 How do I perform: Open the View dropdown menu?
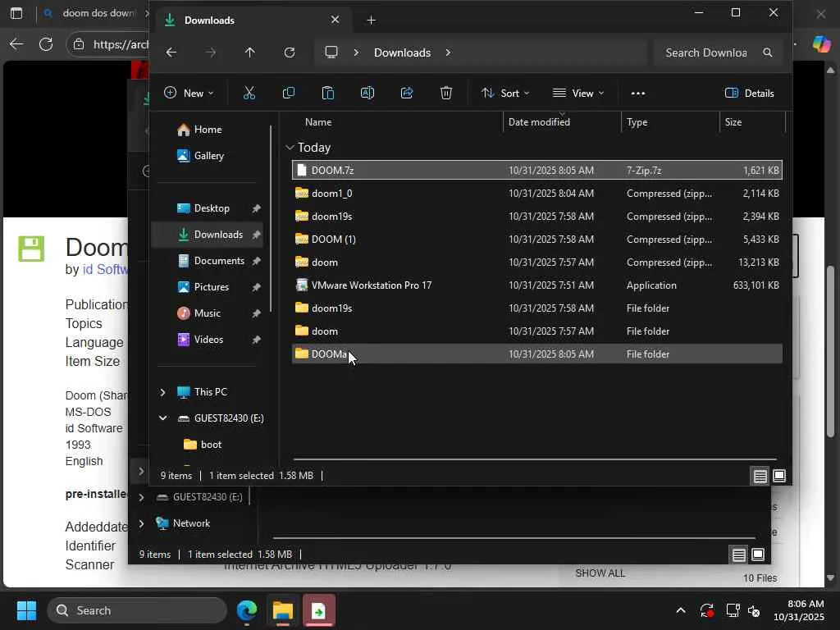point(578,94)
